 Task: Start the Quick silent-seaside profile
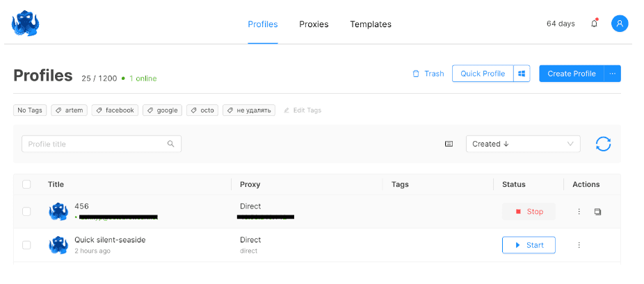click(529, 245)
